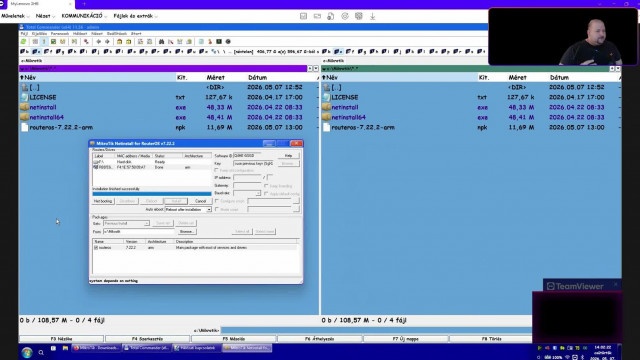Click the green refresh icon in Total Commander toolbar

[x=24, y=42]
